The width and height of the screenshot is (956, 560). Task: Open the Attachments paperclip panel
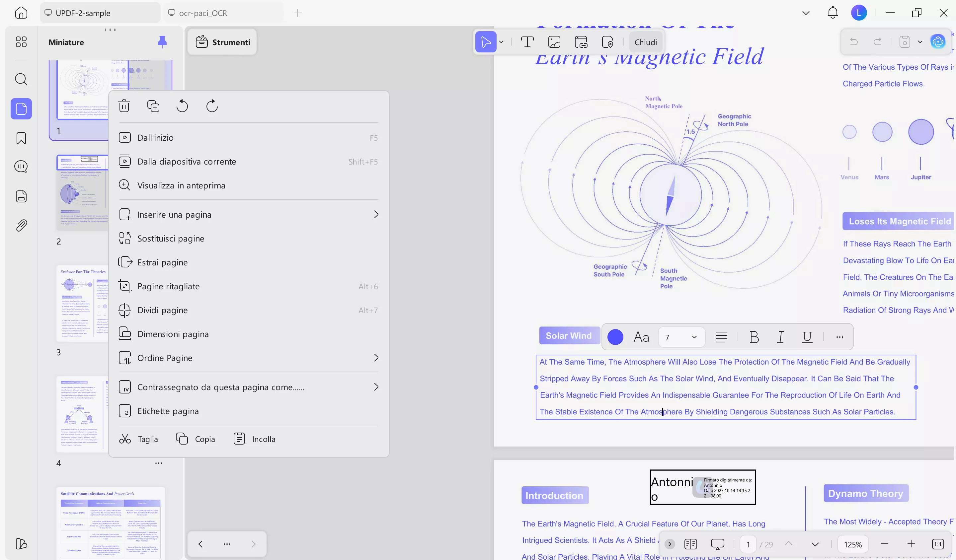pyautogui.click(x=21, y=226)
